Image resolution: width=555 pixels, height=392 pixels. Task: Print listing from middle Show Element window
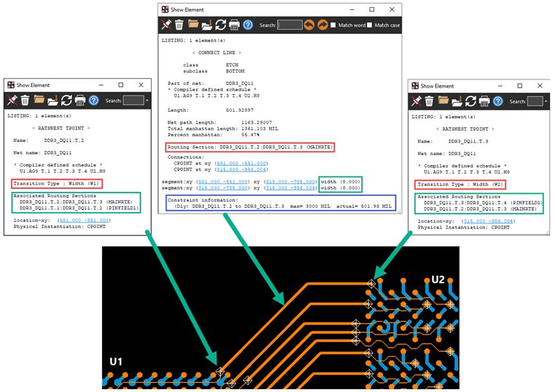tap(235, 25)
